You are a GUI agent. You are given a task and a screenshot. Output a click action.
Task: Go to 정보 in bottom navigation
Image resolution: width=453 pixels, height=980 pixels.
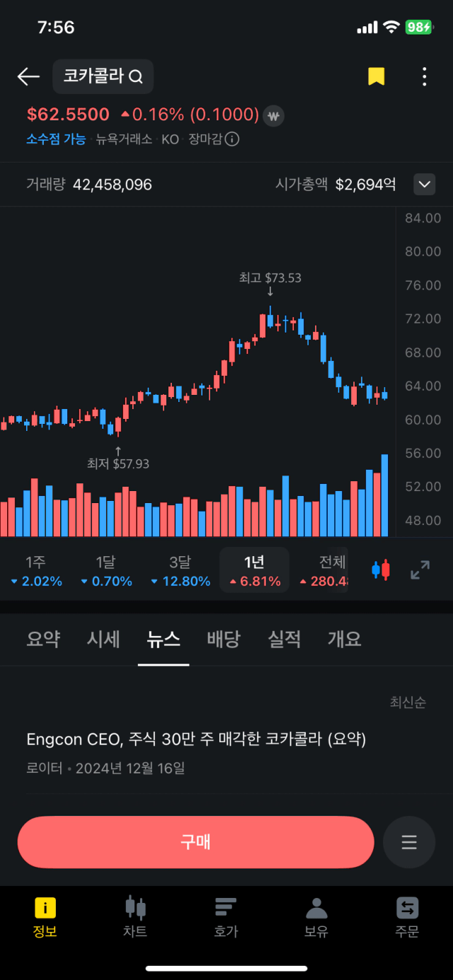45,917
